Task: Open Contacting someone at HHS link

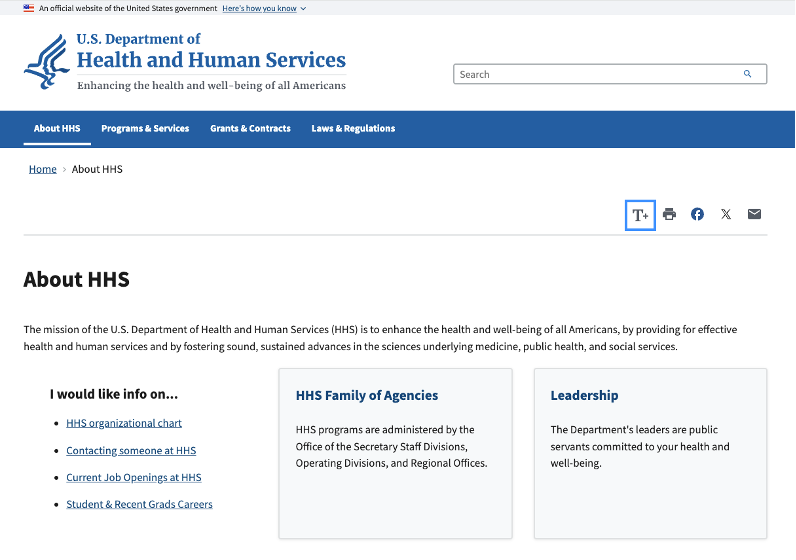Action: tap(131, 450)
